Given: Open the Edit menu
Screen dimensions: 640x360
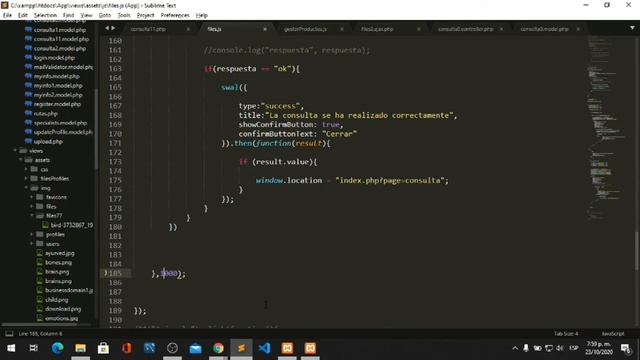Looking at the screenshot, I should [22, 15].
